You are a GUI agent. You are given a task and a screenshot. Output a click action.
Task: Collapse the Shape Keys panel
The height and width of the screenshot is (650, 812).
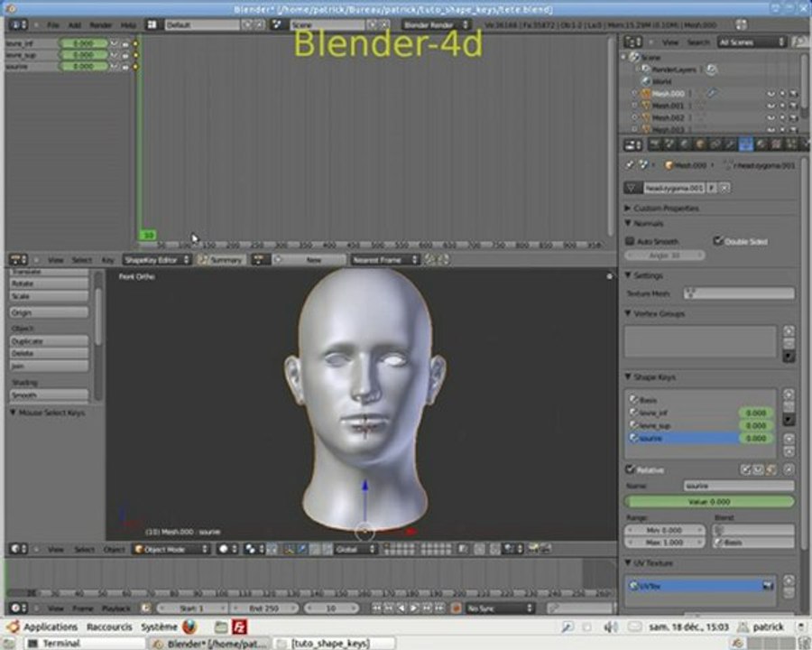tap(628, 376)
